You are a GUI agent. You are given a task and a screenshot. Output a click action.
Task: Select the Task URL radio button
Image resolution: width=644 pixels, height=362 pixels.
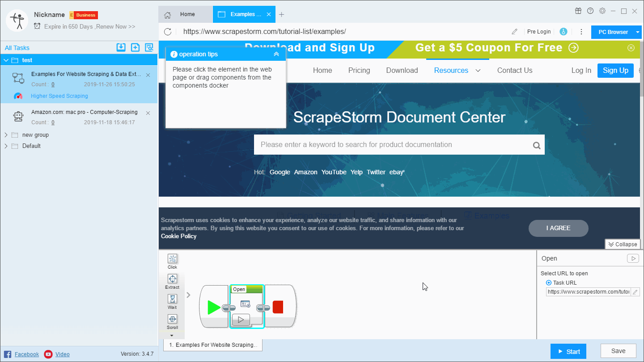point(549,283)
